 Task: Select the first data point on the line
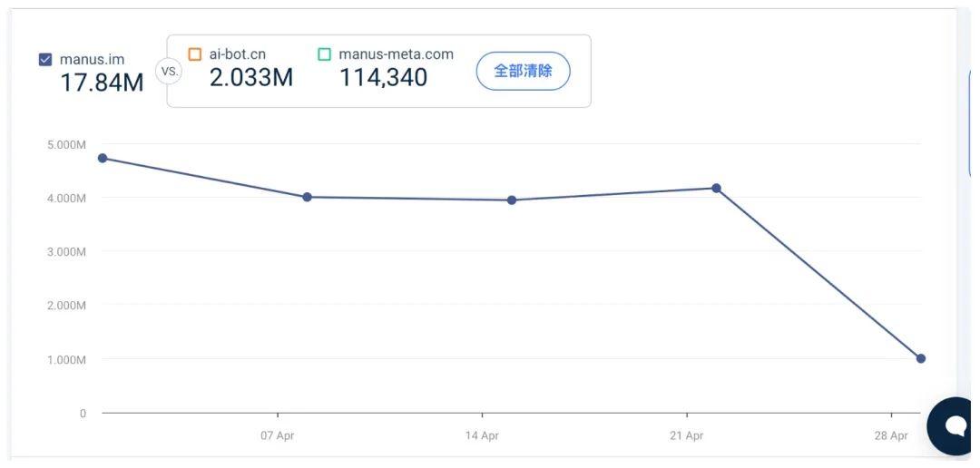(103, 158)
